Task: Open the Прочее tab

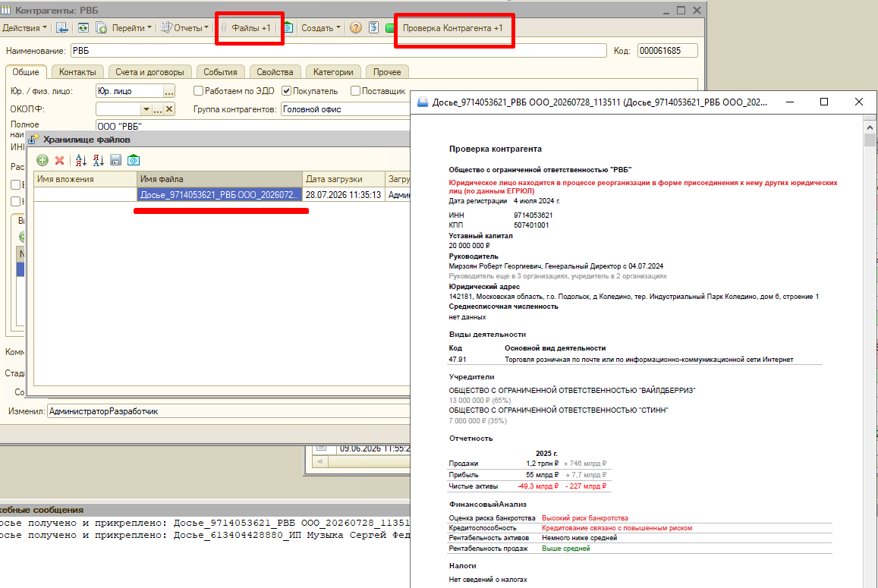Action: click(387, 72)
